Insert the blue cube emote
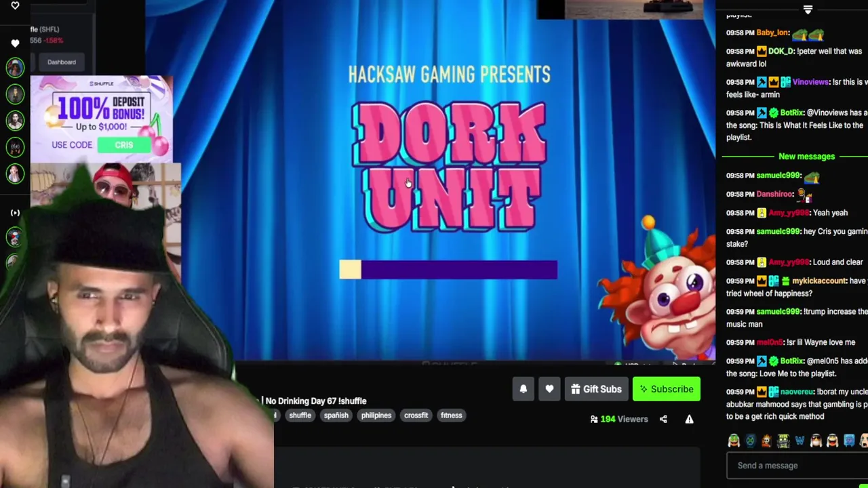Viewport: 868px width, 488px height. [849, 441]
